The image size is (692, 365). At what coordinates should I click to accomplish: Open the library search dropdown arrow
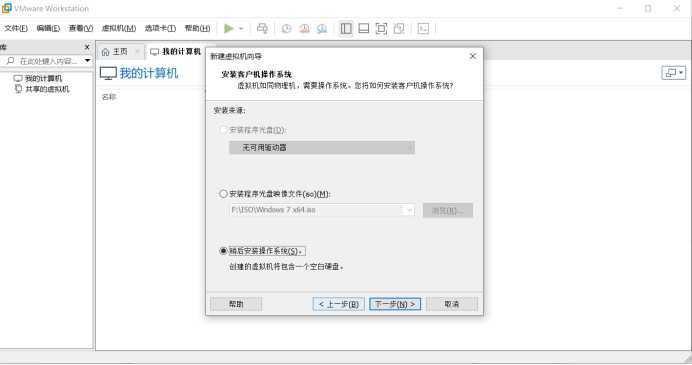(87, 60)
